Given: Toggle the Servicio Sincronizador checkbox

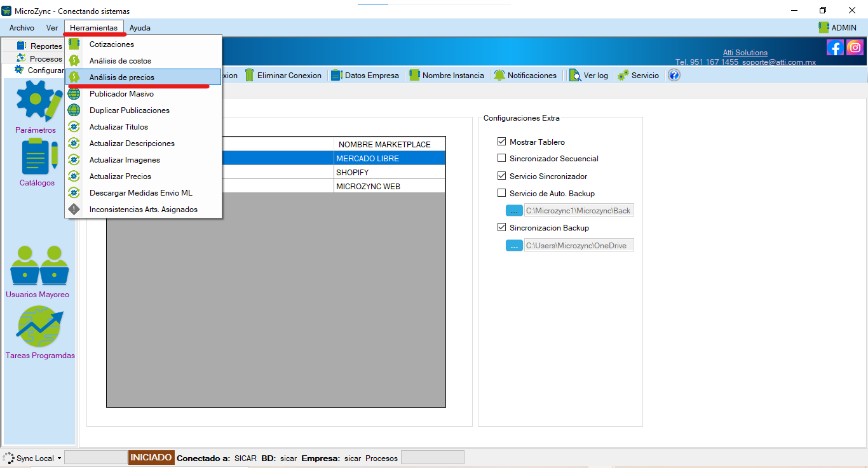Looking at the screenshot, I should [502, 176].
